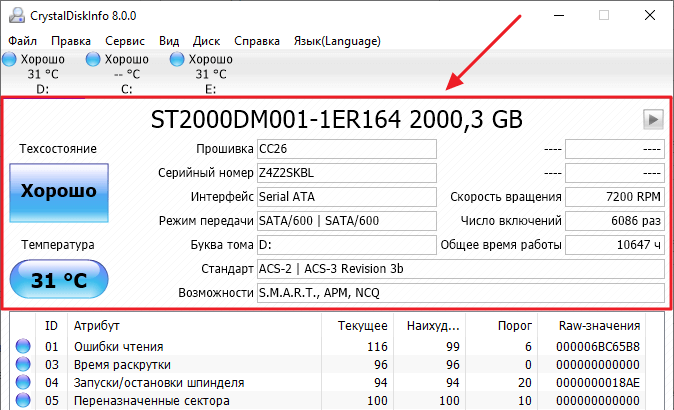The image size is (674, 410).
Task: Click the CrystalDiskInfo app icon in title bar
Action: 16,15
